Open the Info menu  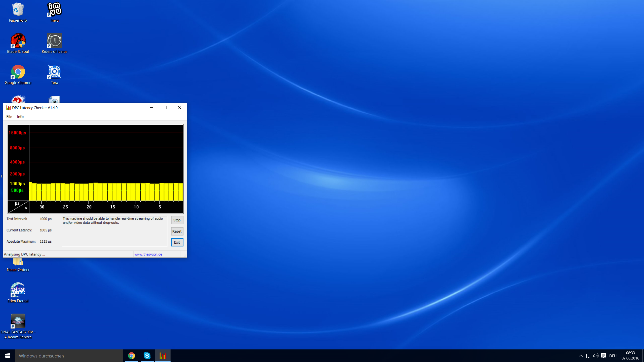[20, 117]
